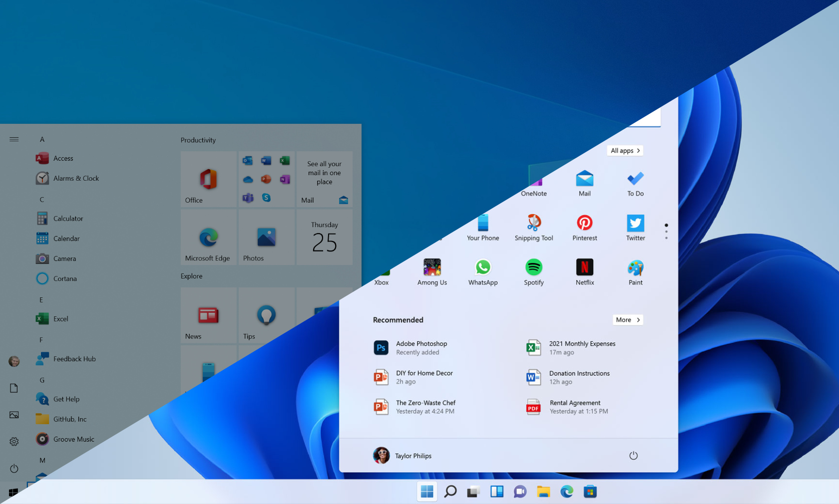The image size is (839, 504).
Task: Open the Among Us game
Action: pyautogui.click(x=432, y=268)
